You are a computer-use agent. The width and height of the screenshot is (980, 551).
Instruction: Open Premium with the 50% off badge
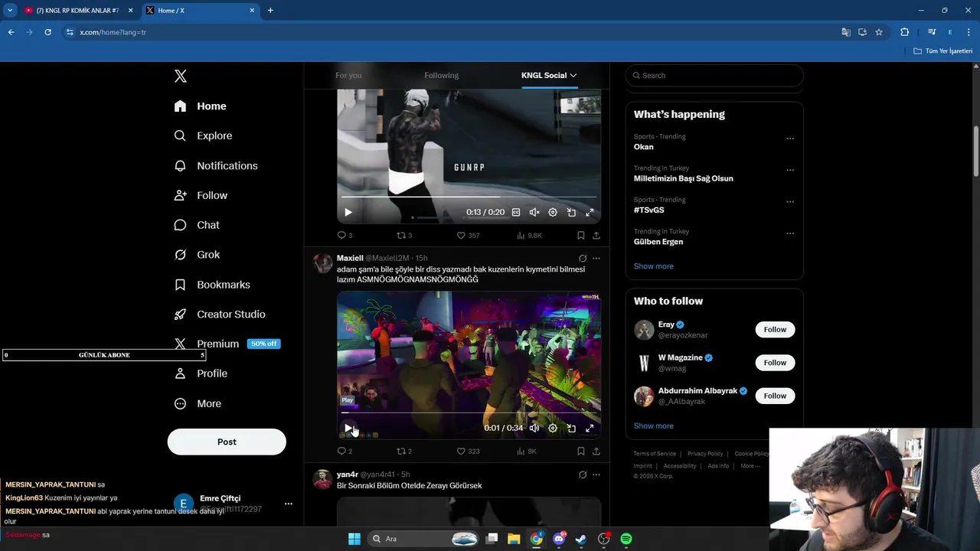point(227,344)
